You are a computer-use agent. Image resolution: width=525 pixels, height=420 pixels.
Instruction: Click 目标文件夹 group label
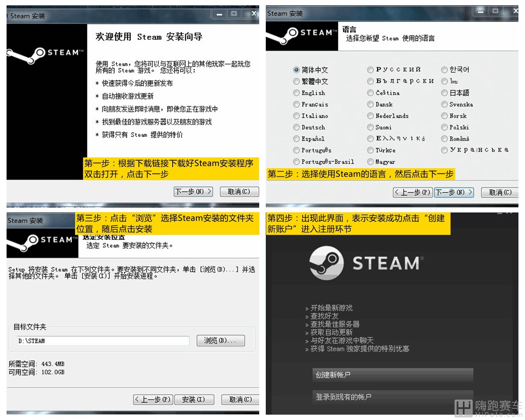[x=30, y=327]
